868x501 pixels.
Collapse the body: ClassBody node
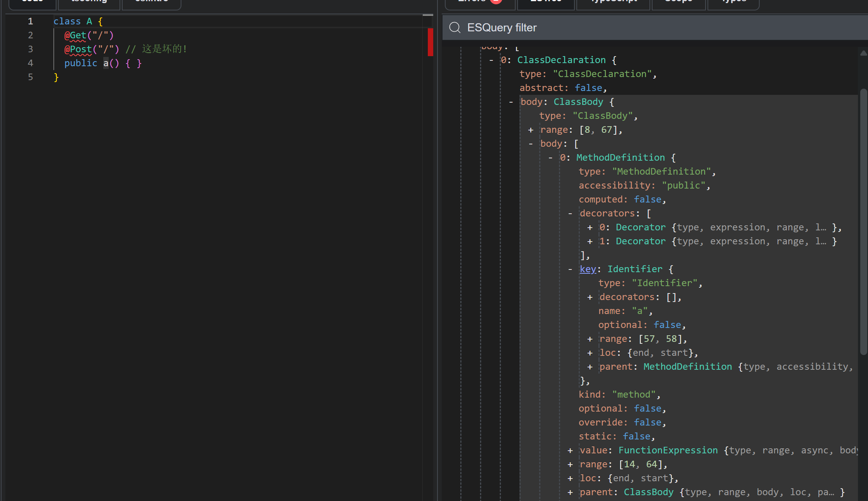click(511, 102)
